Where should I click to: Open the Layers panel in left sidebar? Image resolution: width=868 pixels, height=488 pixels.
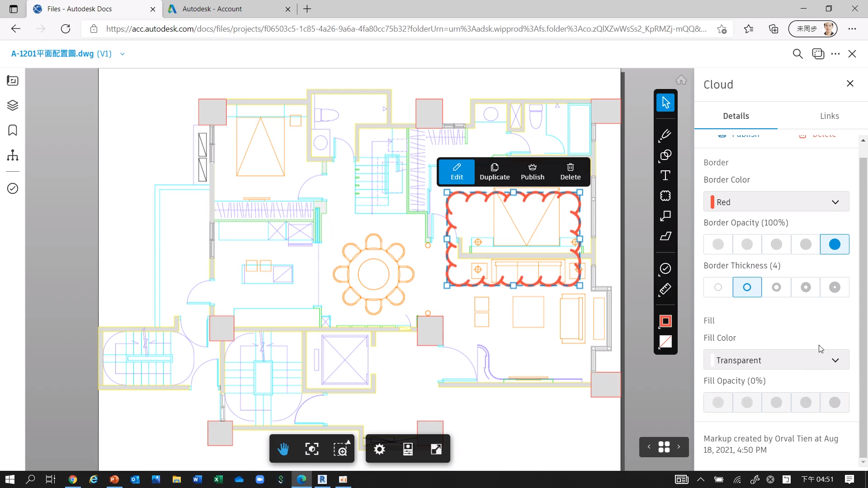point(13,105)
